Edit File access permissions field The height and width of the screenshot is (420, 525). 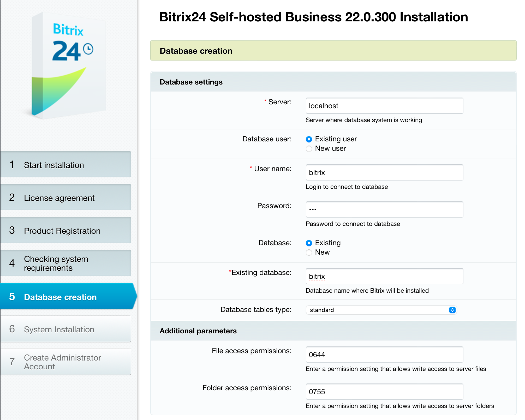tap(384, 355)
